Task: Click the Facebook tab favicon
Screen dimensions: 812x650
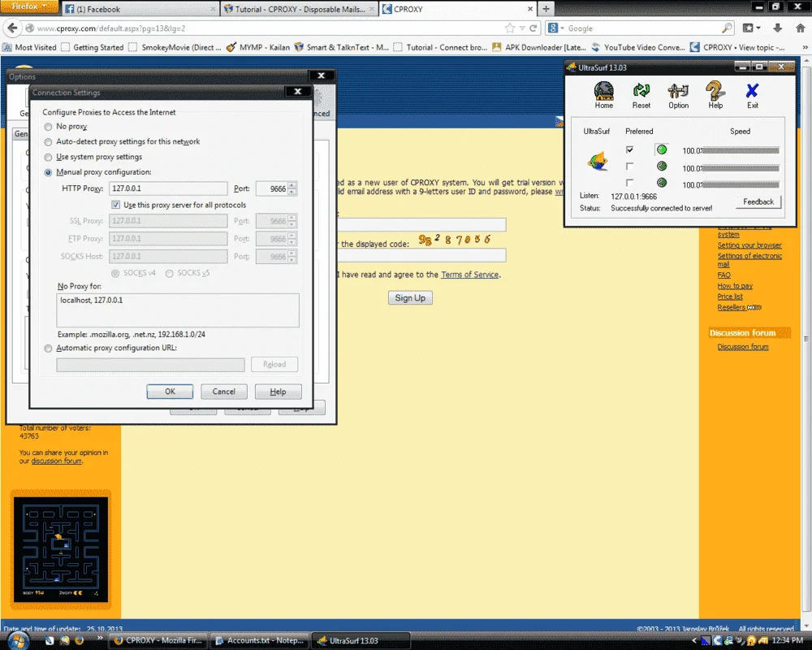Action: click(x=70, y=9)
